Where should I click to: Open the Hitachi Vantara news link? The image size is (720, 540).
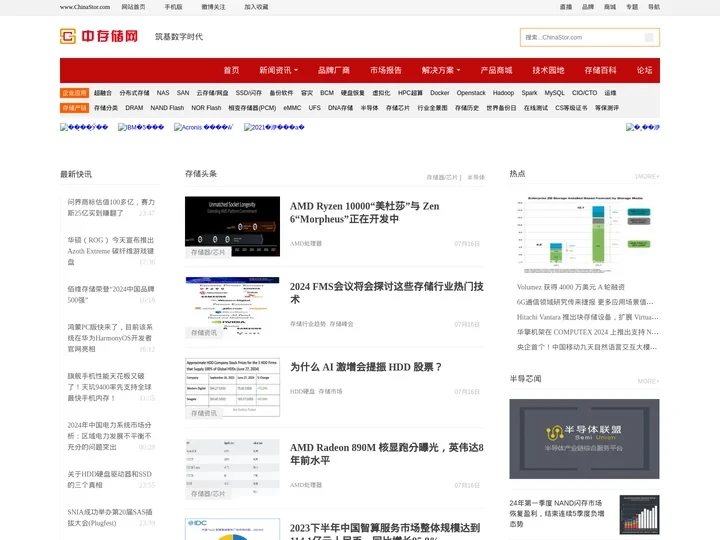click(x=587, y=317)
